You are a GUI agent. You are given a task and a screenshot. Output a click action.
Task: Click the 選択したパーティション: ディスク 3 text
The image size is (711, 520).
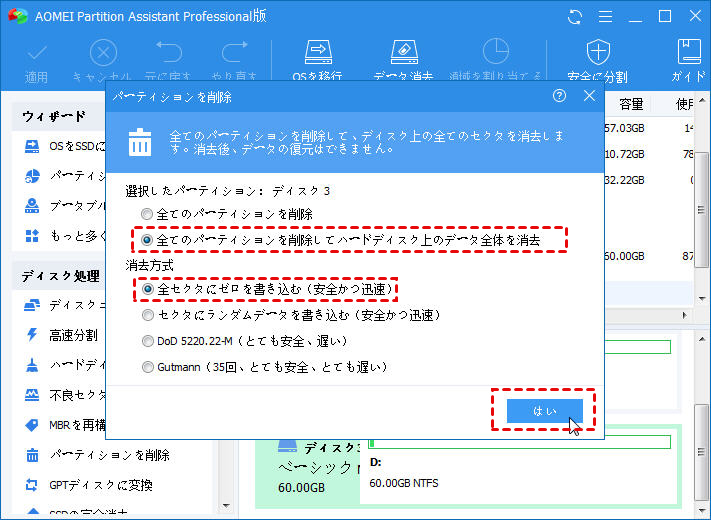228,191
